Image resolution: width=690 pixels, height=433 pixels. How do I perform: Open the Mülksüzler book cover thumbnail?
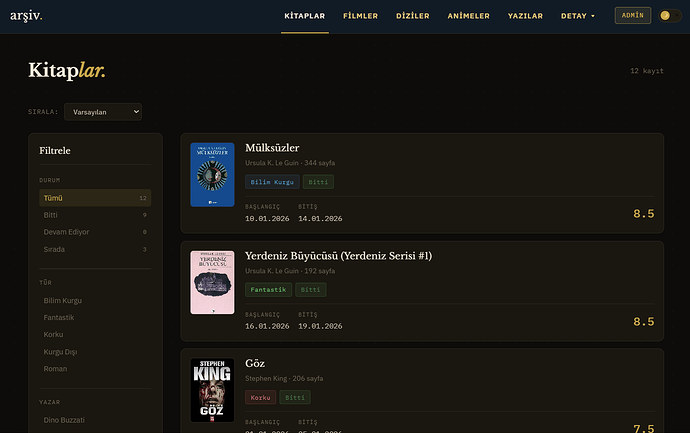click(212, 175)
